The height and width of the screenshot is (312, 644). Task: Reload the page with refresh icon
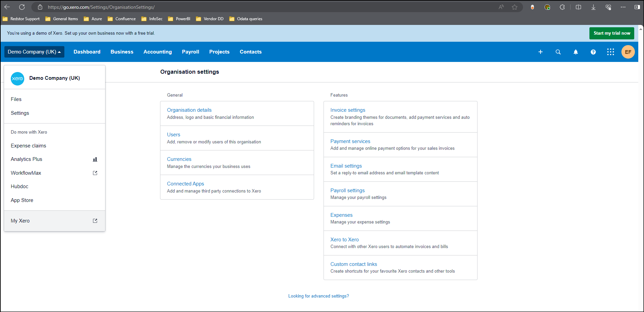22,7
